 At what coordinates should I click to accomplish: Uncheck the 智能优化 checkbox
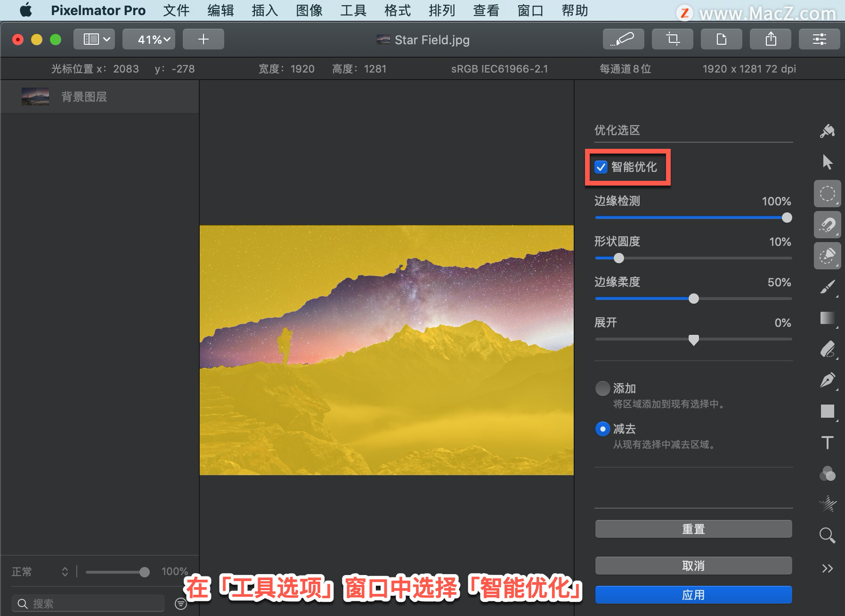[601, 167]
